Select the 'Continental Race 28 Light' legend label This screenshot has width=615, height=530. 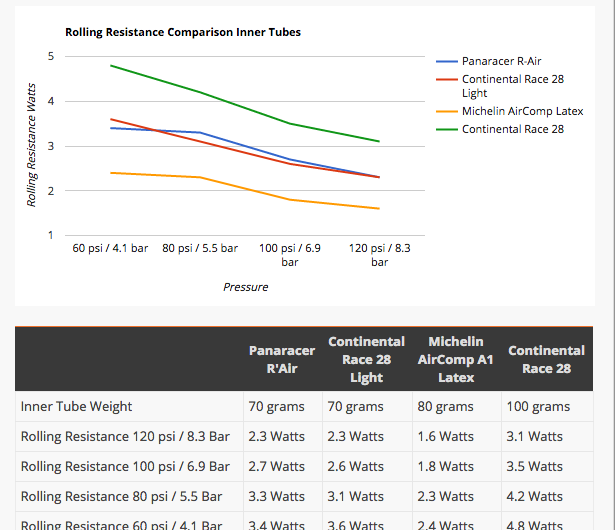513,86
